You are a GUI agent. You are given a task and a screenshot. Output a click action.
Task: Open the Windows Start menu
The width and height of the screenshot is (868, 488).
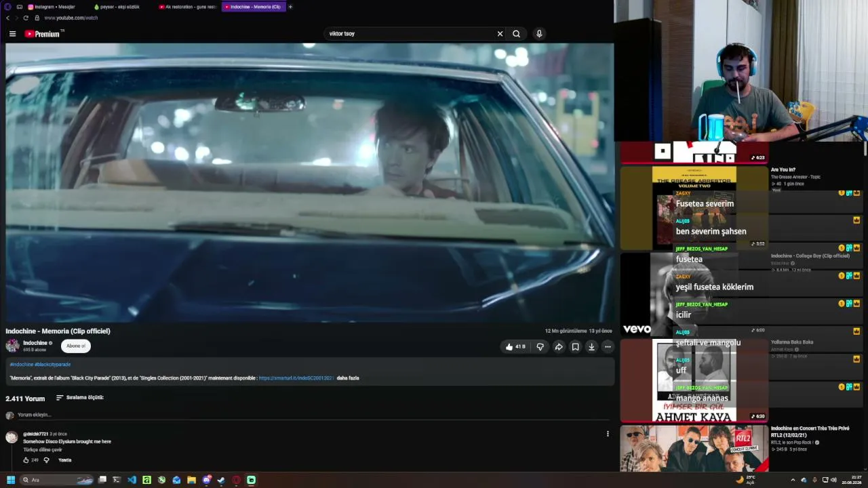[x=10, y=480]
